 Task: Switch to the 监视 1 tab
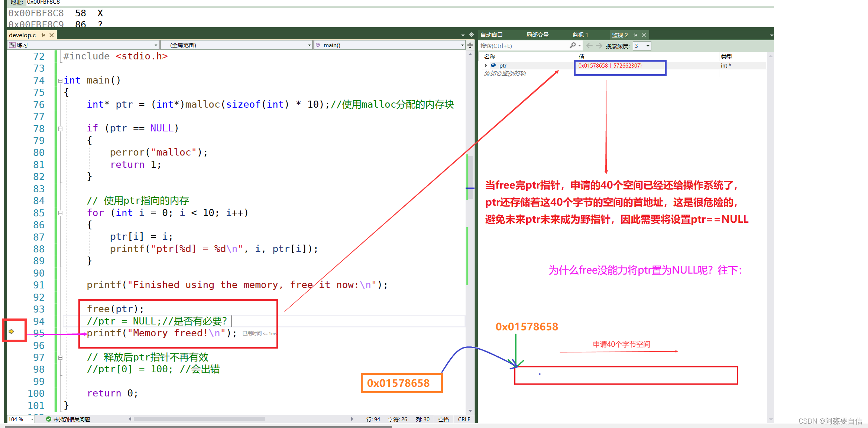point(580,35)
